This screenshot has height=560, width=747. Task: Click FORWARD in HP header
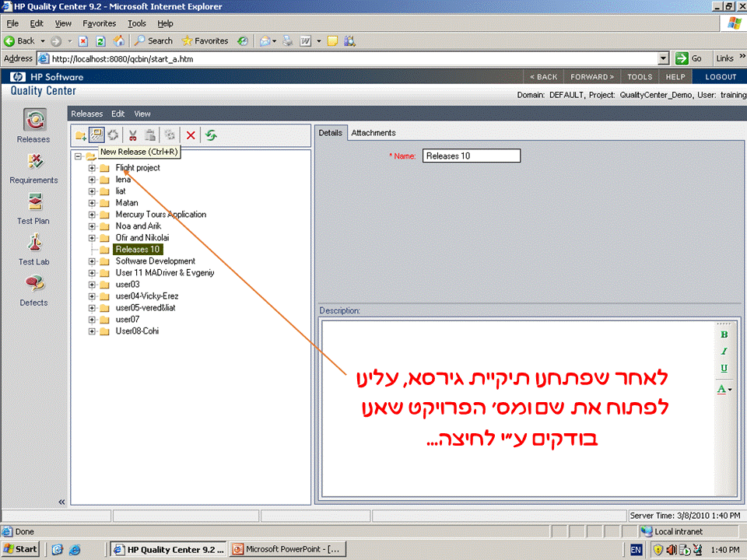point(592,77)
